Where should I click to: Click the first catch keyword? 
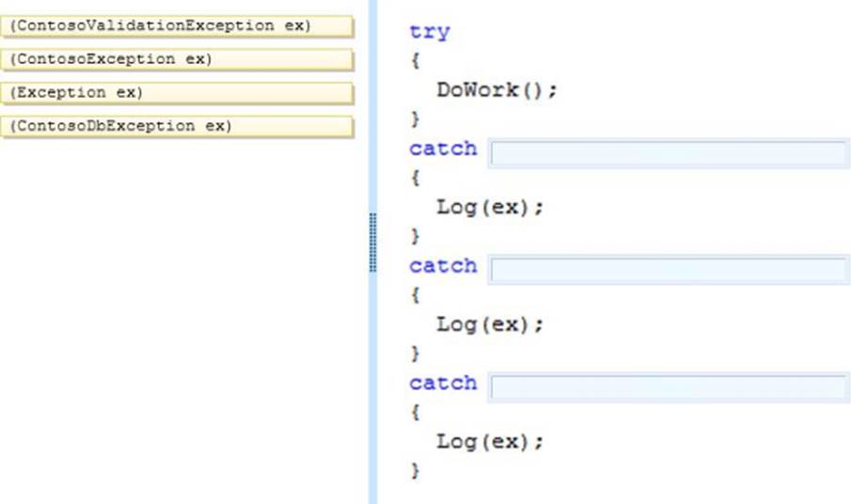coord(443,150)
